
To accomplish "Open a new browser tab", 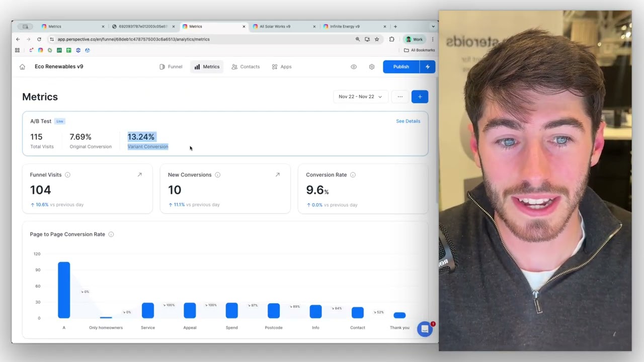I will 395,27.
